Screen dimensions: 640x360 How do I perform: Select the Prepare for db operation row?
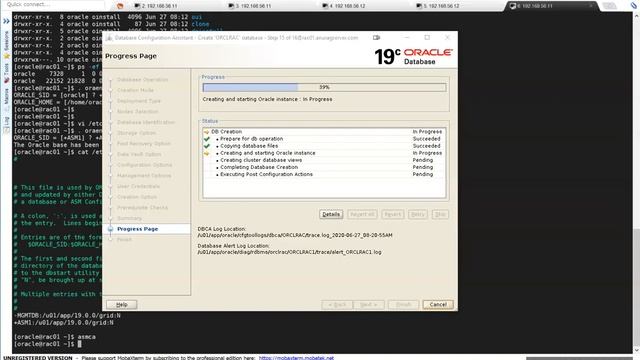coord(324,139)
